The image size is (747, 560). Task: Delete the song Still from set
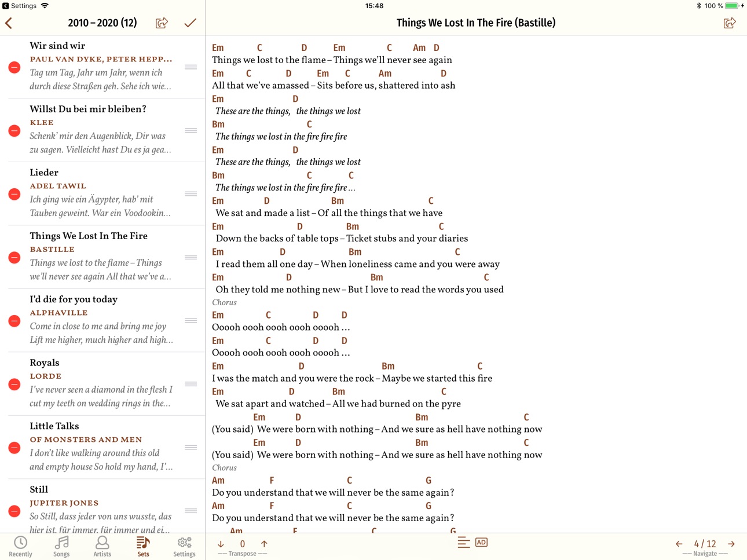pos(14,511)
